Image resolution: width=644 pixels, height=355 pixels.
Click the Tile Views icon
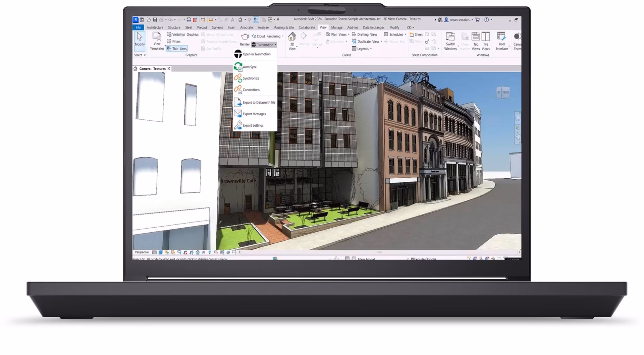485,37
